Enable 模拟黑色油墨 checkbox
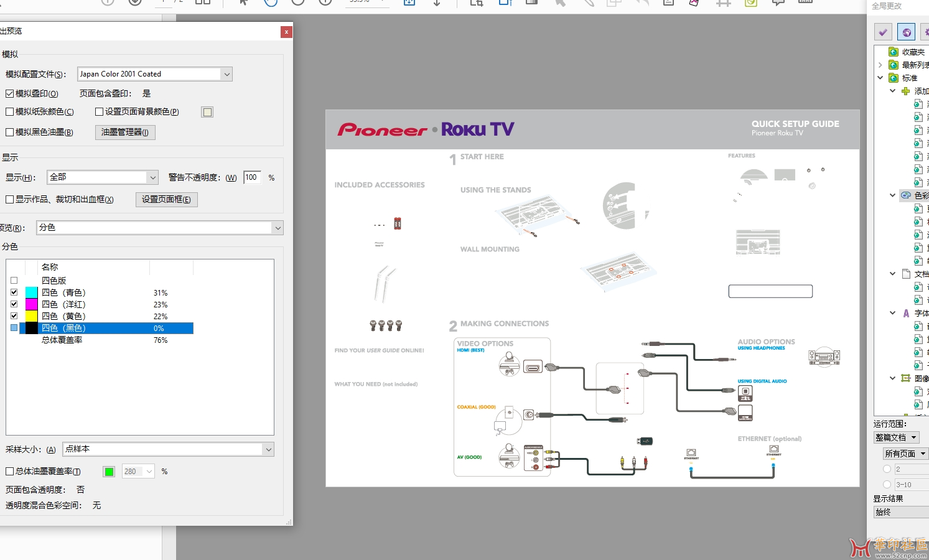The width and height of the screenshot is (929, 560). pyautogui.click(x=10, y=132)
